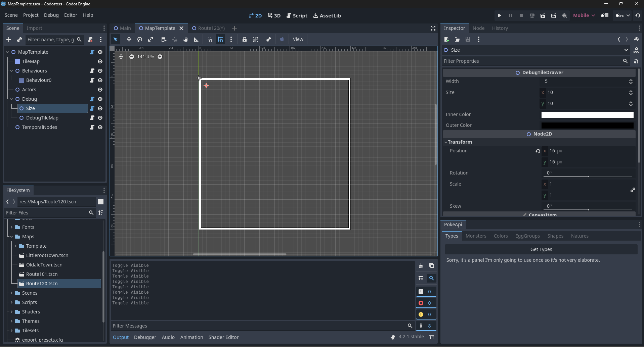
Task: Collapse the Behaviours node
Action: tap(11, 71)
